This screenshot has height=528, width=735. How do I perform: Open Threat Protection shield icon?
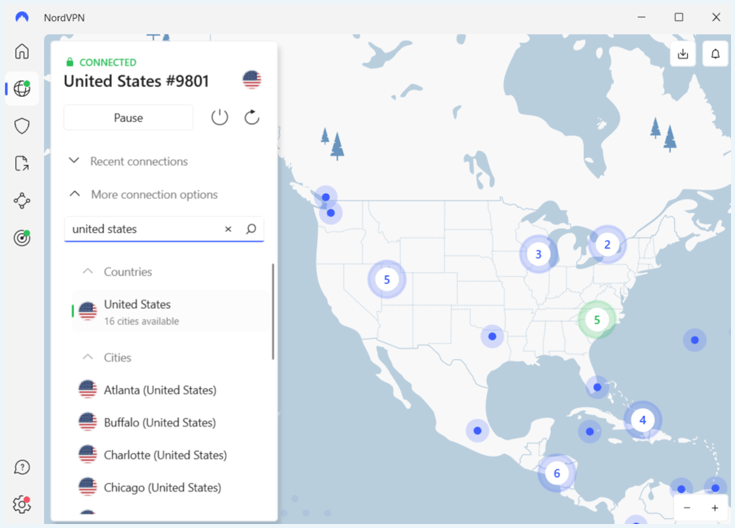(x=22, y=126)
